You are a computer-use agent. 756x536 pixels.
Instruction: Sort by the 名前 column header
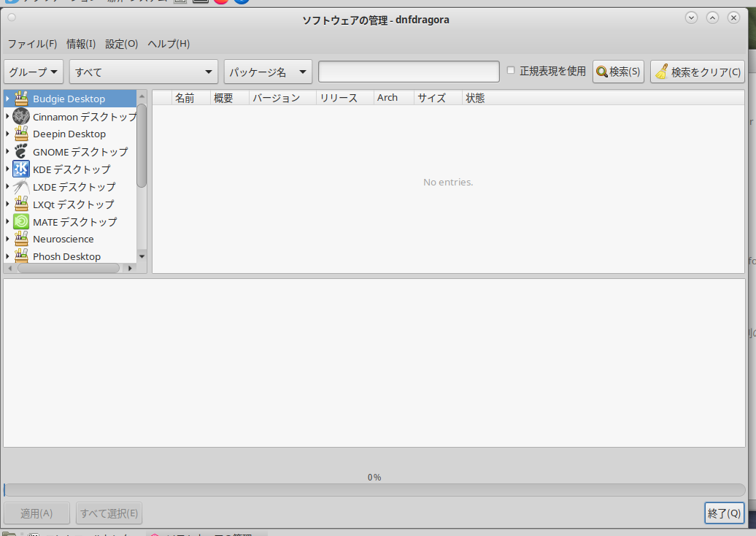point(190,98)
